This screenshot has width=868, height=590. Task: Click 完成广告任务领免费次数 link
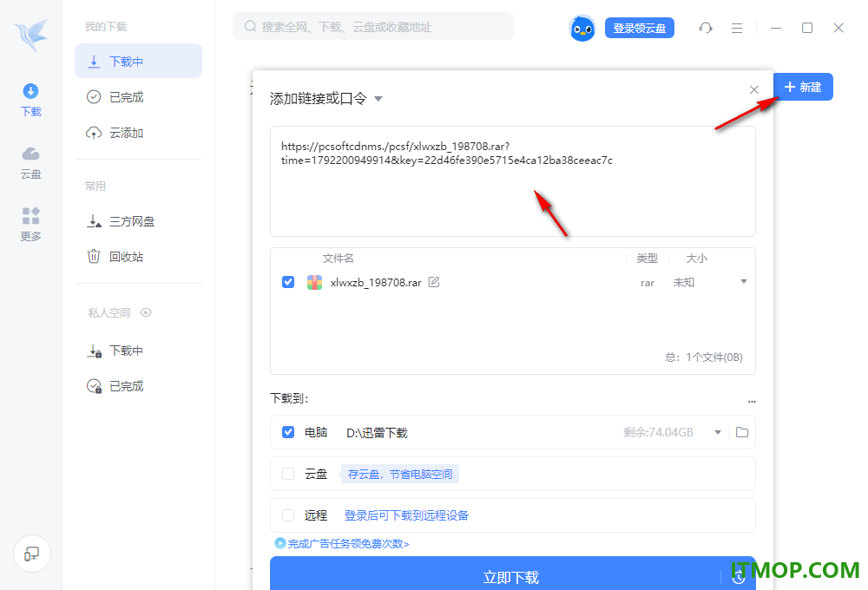(348, 544)
